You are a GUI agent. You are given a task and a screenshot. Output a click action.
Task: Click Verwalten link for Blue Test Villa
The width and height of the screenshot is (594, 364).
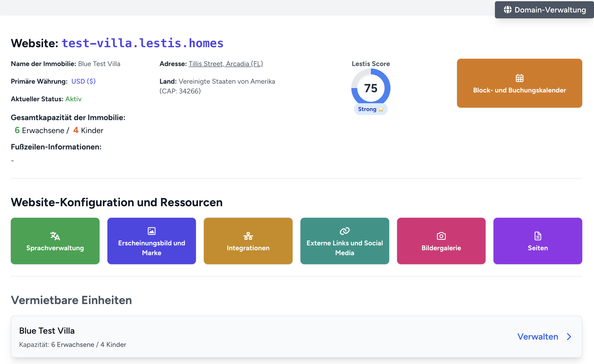[538, 337]
